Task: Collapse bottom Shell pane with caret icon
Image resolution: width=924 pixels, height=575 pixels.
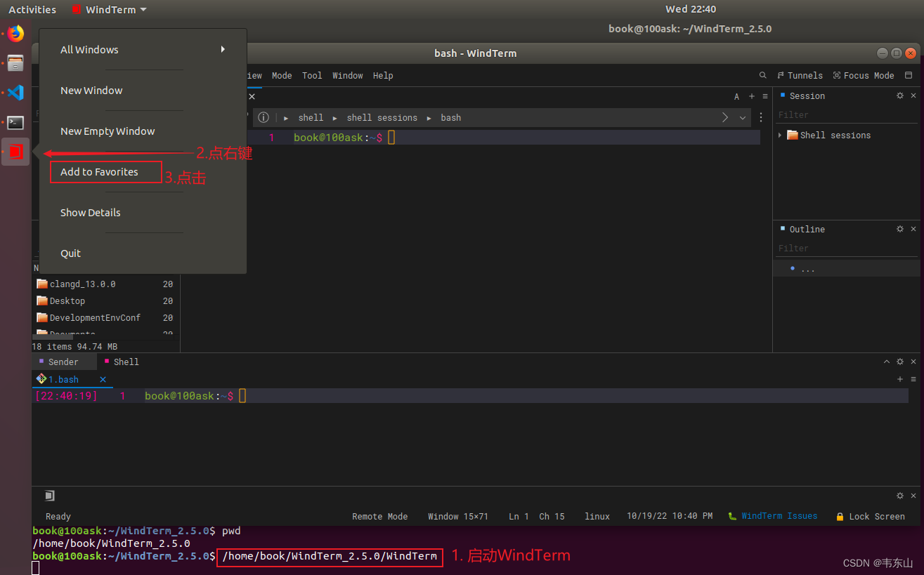Action: click(887, 362)
